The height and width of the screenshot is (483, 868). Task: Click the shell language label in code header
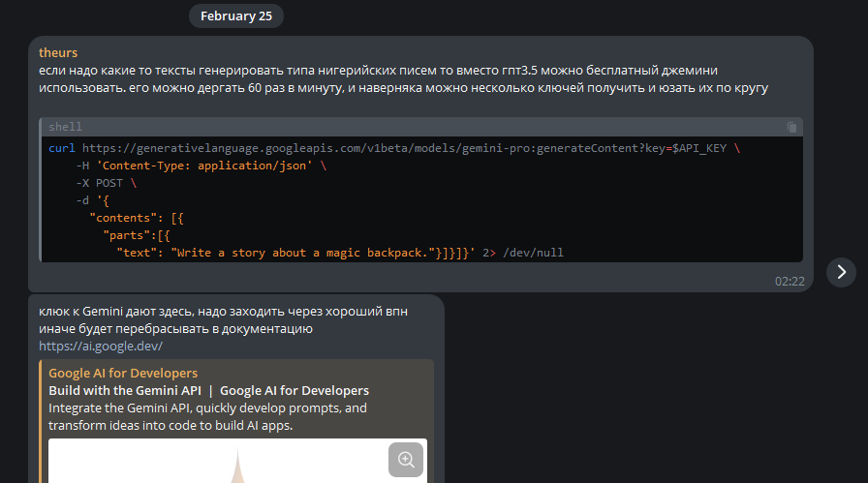66,127
